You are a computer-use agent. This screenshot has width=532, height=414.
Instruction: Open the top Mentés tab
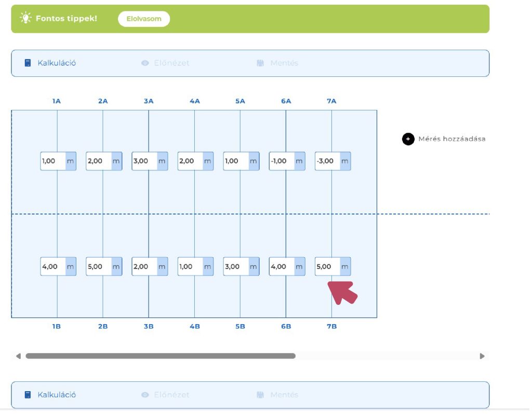pyautogui.click(x=284, y=63)
